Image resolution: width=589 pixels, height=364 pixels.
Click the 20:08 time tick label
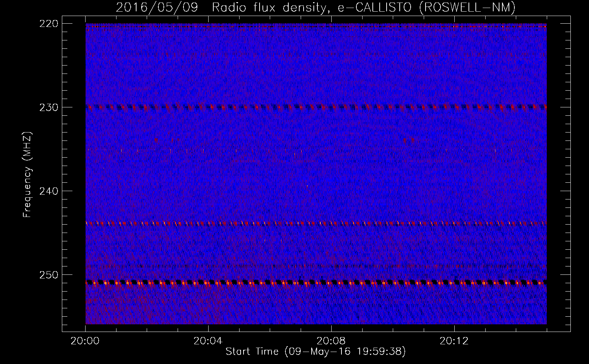331,341
